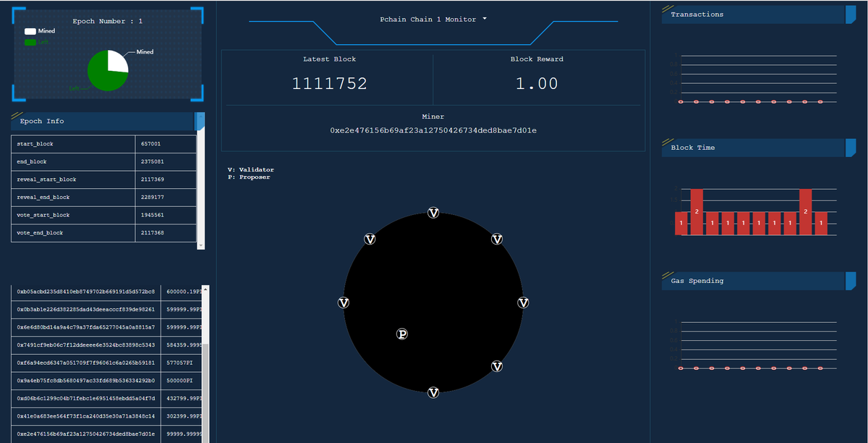
Task: Click the value 2375081 cell
Action: (166, 162)
